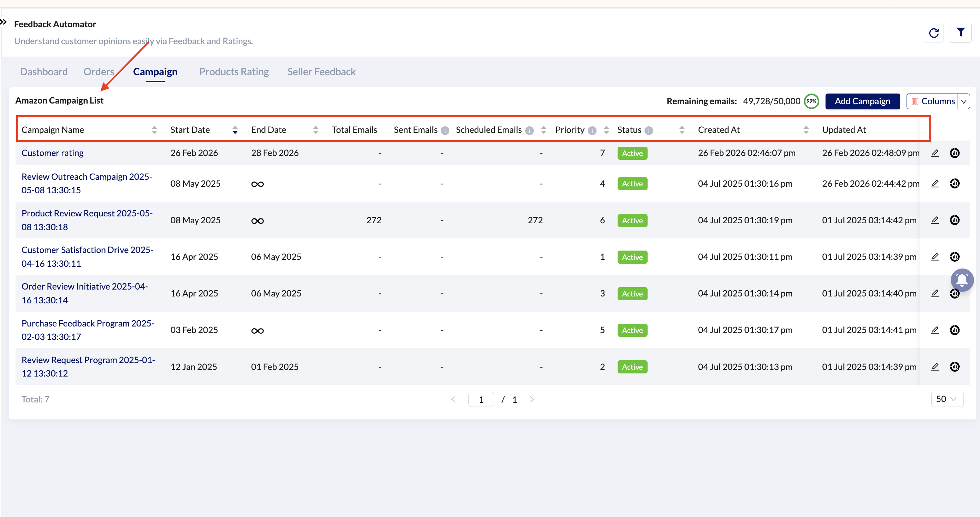Toggle sort arrows on Created At column
This screenshot has width=980, height=517.
point(806,130)
